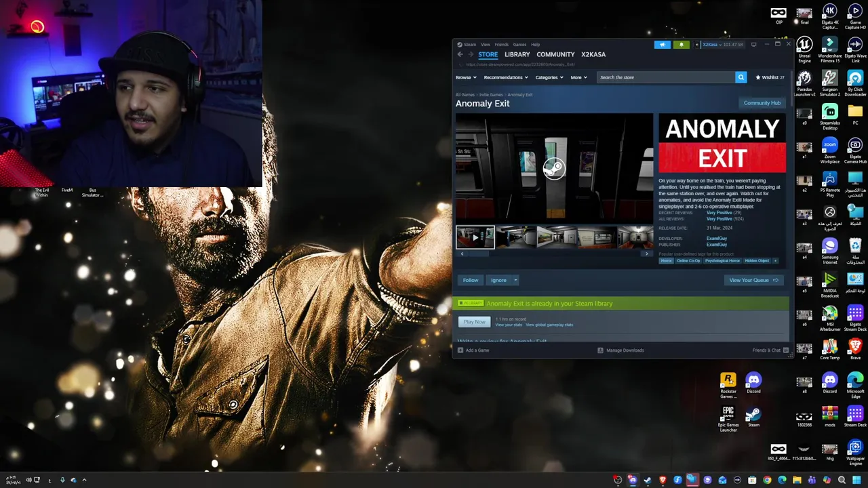Screen dimensions: 868x488
Task: Switch Steam to Big Picture mode icon
Action: coord(753,45)
